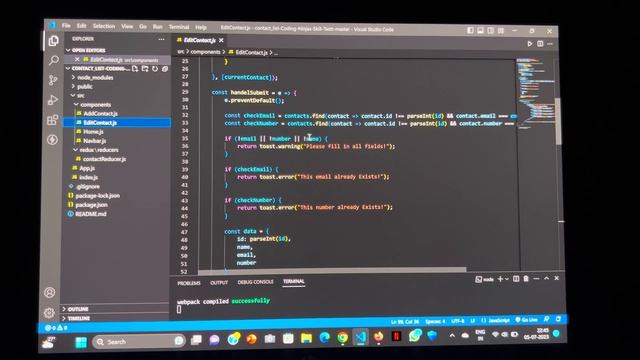The width and height of the screenshot is (640, 360).
Task: Open the Go menu
Action: tap(143, 27)
